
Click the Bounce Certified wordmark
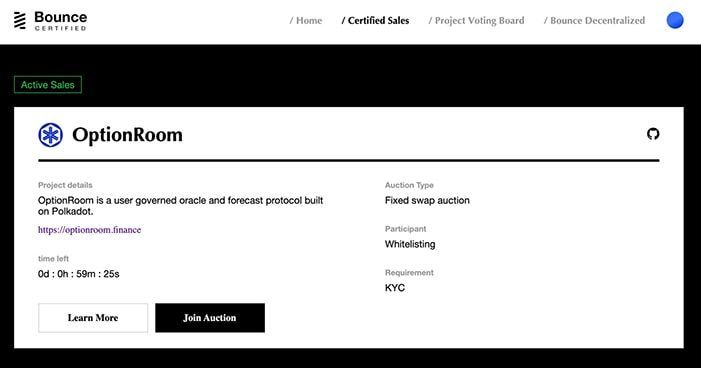pos(60,21)
